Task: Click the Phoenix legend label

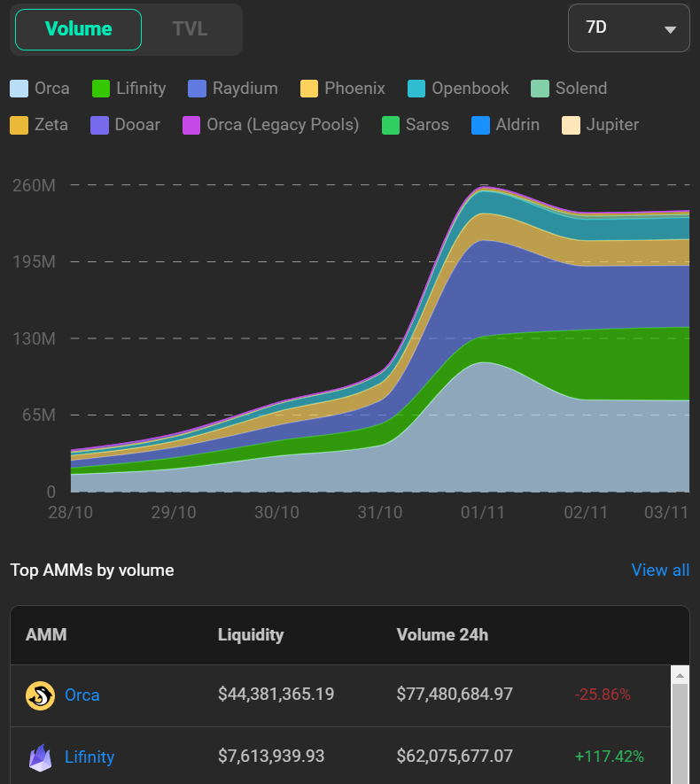Action: point(355,89)
